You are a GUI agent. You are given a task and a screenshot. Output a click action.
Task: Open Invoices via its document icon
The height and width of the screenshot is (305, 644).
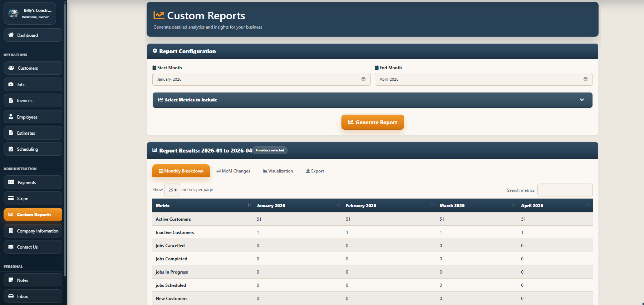pos(11,100)
